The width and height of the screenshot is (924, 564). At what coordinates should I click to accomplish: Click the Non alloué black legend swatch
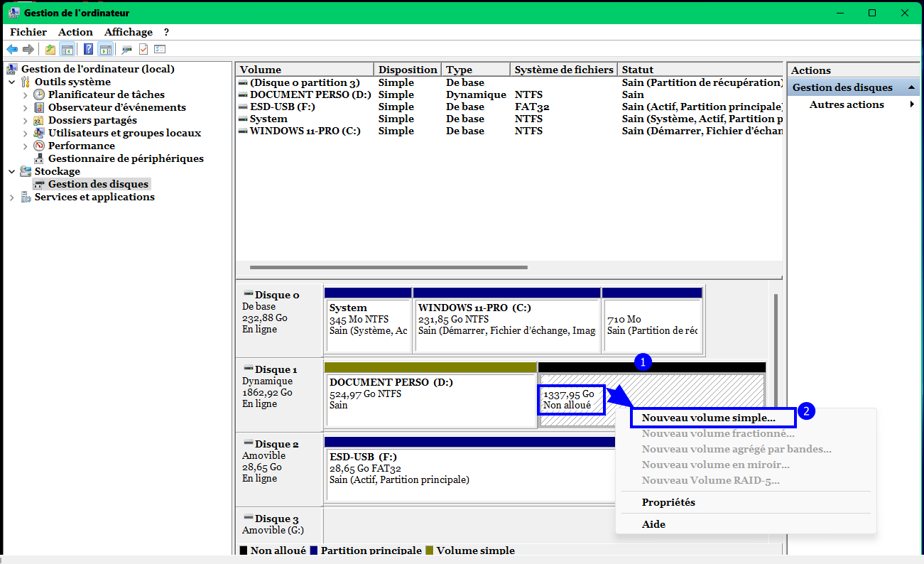(x=244, y=551)
